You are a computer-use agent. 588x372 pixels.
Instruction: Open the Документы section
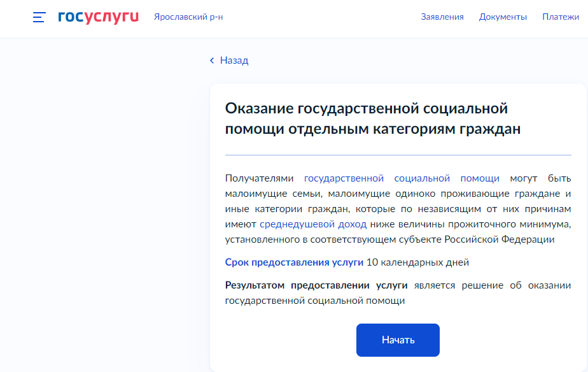coord(503,17)
